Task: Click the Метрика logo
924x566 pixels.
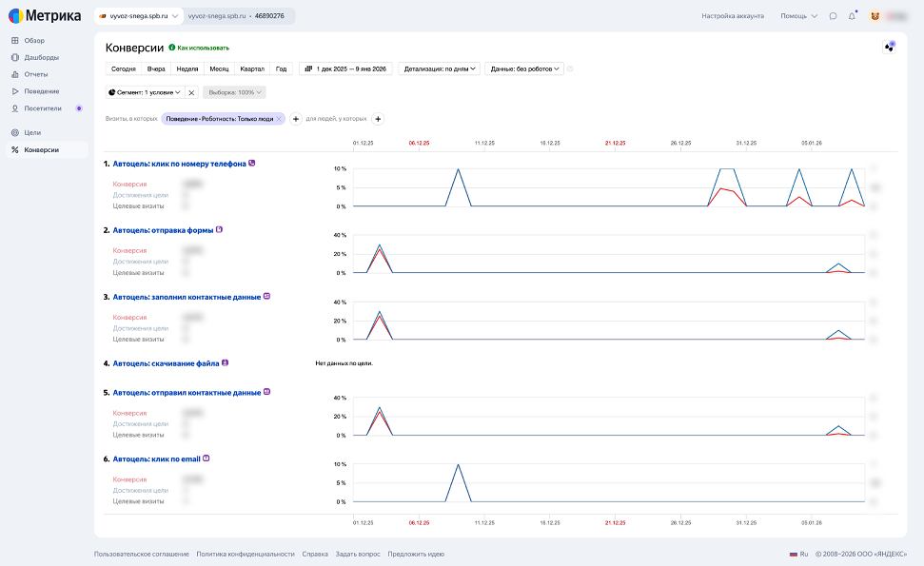Action: tap(45, 15)
